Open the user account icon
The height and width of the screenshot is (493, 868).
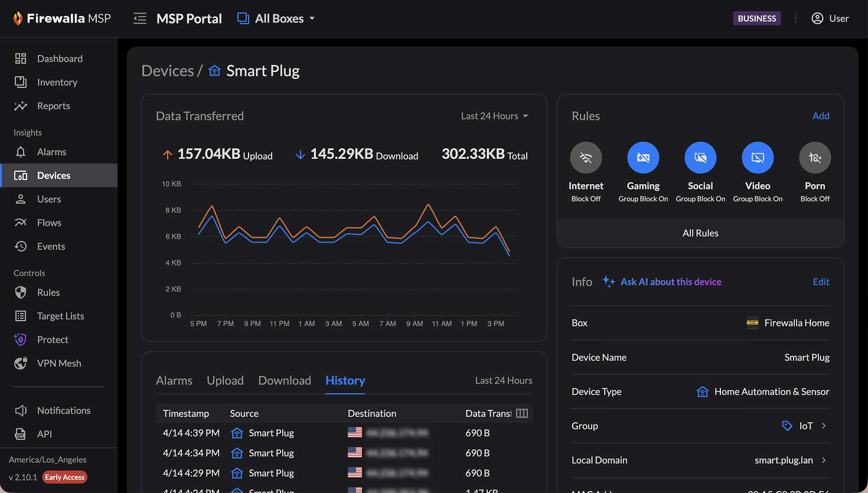[x=817, y=18]
